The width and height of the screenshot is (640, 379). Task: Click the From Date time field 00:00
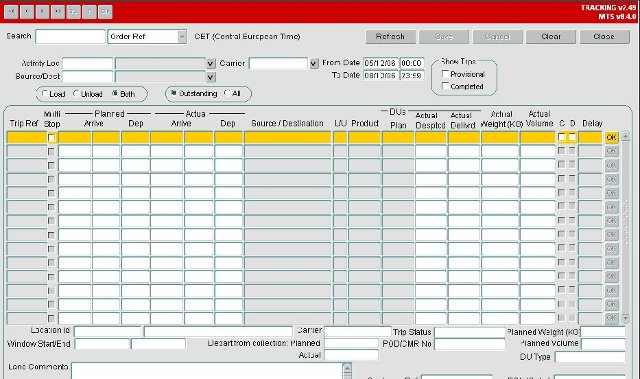tap(412, 63)
